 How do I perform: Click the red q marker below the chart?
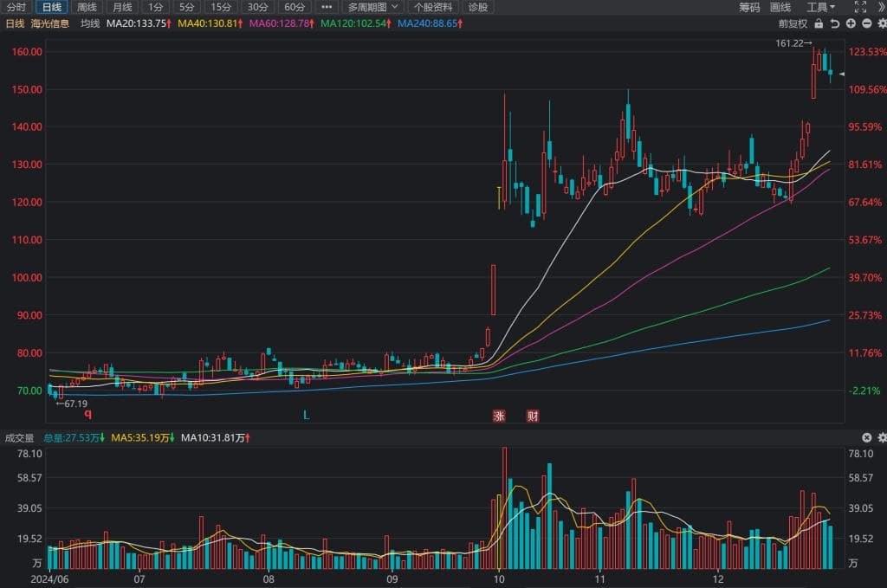pos(87,414)
